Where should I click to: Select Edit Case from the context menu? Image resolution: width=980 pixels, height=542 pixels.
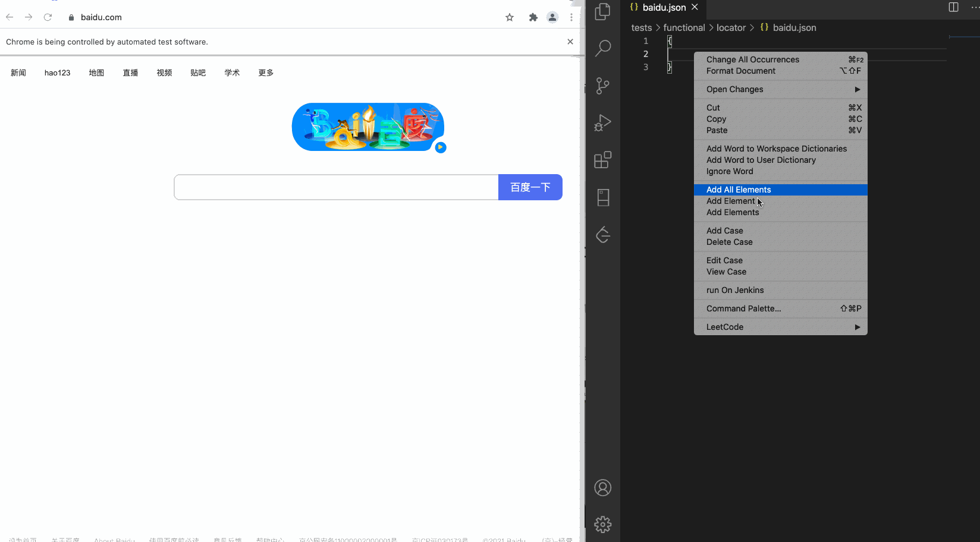pos(781,260)
